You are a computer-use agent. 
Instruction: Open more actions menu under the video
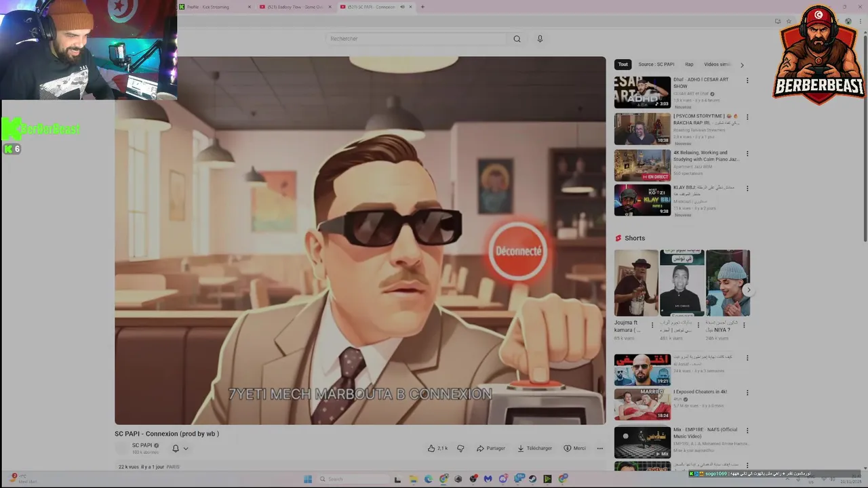pos(599,448)
